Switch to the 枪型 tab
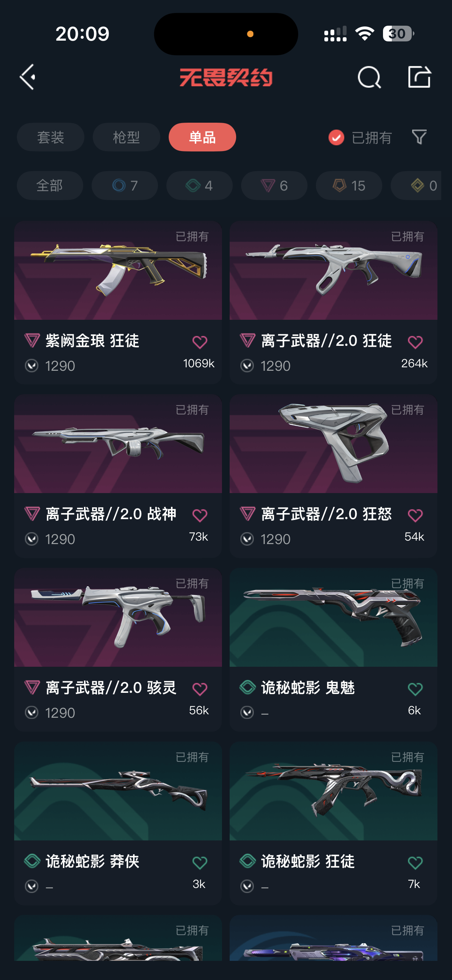Screen dimensions: 452x980 126,137
